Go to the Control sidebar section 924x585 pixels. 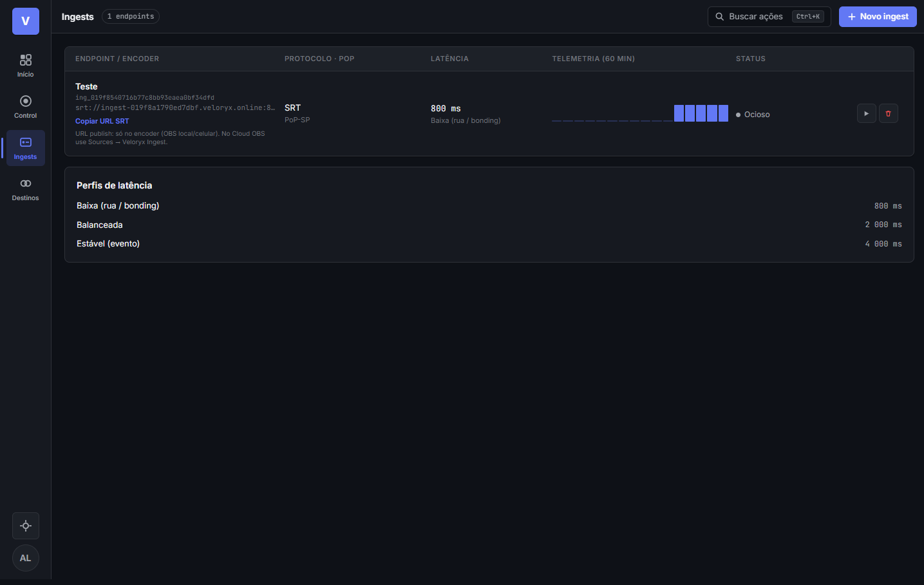point(26,107)
